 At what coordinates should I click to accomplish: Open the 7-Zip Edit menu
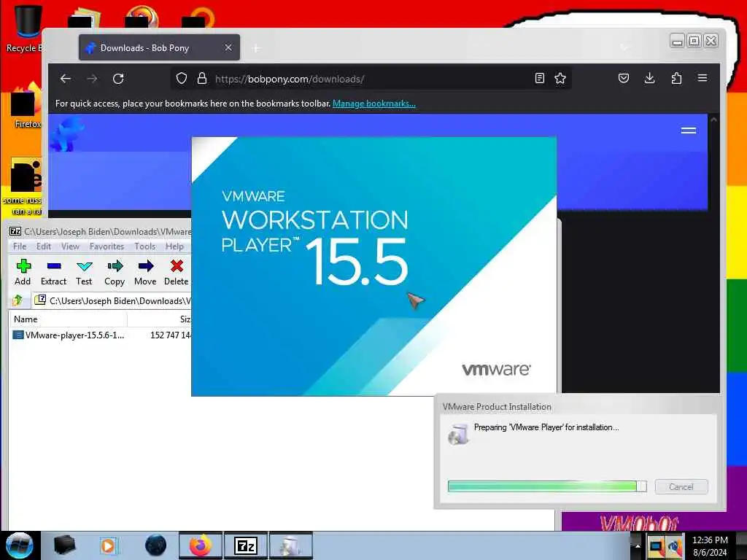pos(43,246)
